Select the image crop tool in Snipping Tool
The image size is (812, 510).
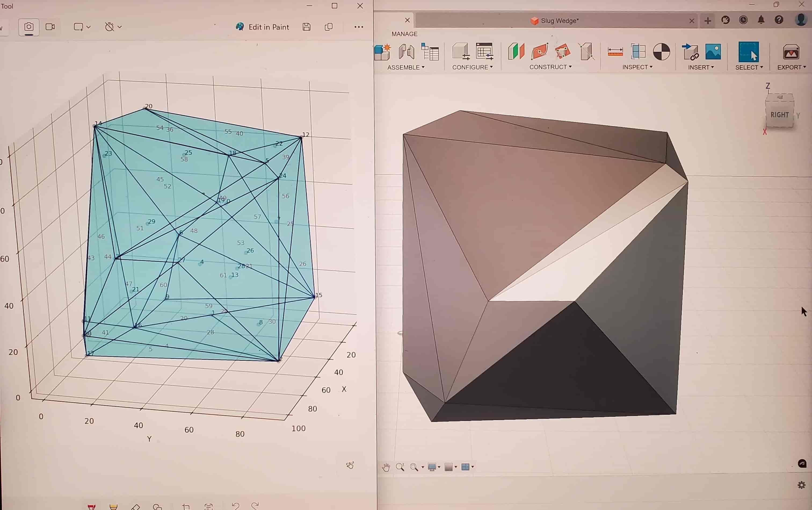[x=186, y=507]
